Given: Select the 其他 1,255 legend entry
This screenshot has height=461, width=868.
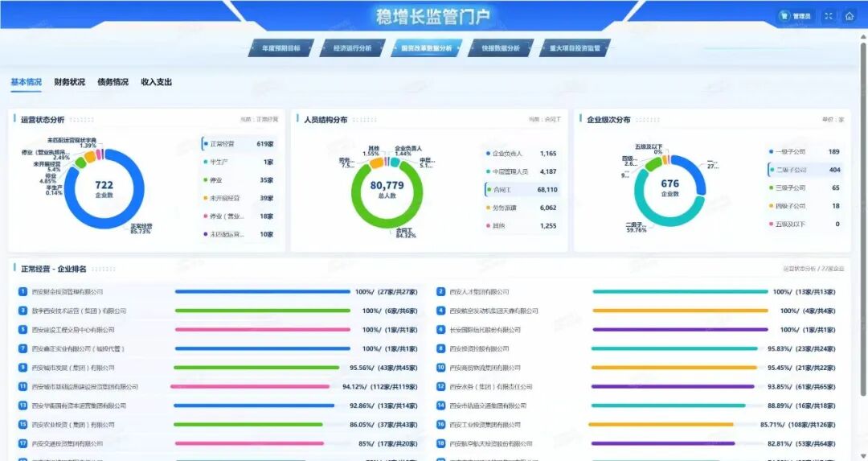Looking at the screenshot, I should pos(522,225).
